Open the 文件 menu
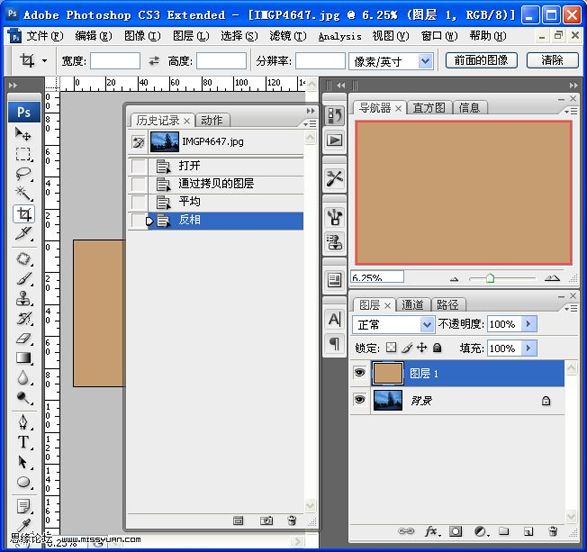Image resolution: width=587 pixels, height=552 pixels. click(x=45, y=36)
